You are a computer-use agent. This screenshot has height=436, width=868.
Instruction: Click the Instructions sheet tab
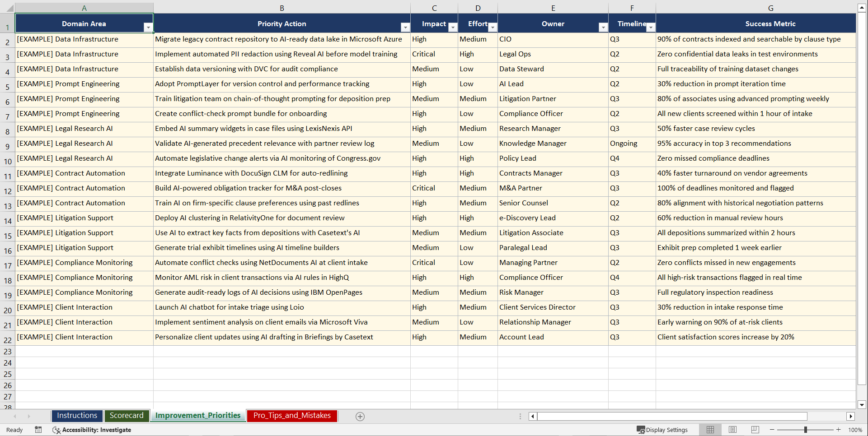[77, 415]
